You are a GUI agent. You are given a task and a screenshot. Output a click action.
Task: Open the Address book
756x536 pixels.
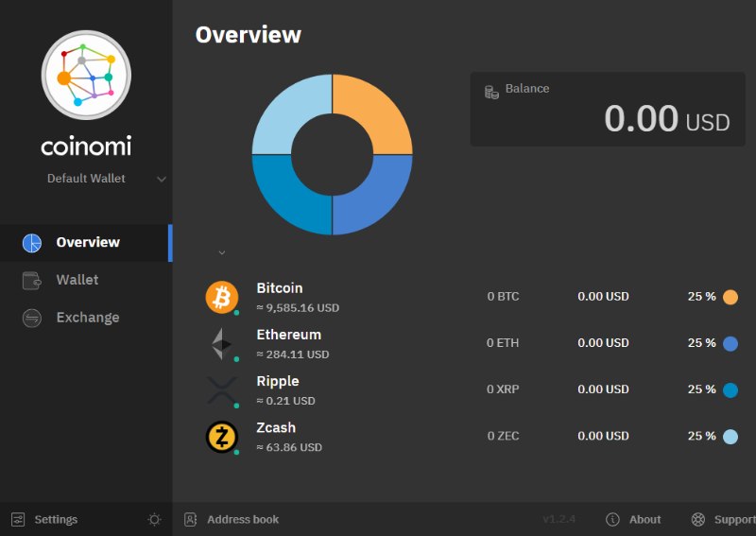pos(243,520)
